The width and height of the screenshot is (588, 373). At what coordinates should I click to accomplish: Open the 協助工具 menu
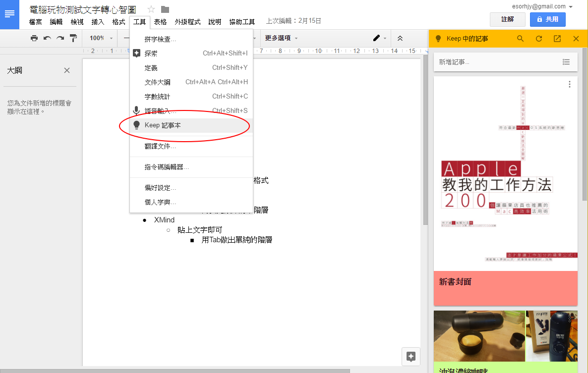[242, 22]
